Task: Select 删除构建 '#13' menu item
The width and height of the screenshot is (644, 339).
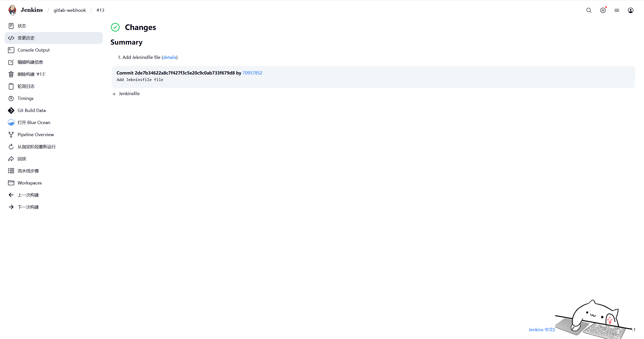Action: pyautogui.click(x=54, y=74)
